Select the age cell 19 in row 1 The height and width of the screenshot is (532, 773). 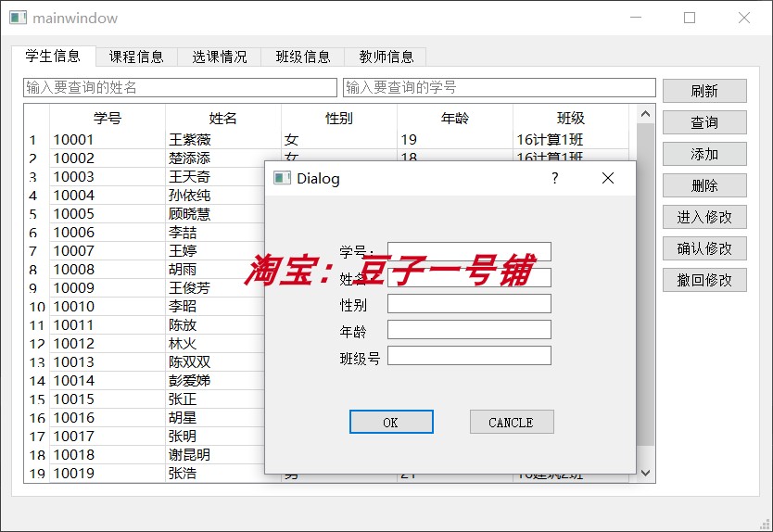click(455, 140)
